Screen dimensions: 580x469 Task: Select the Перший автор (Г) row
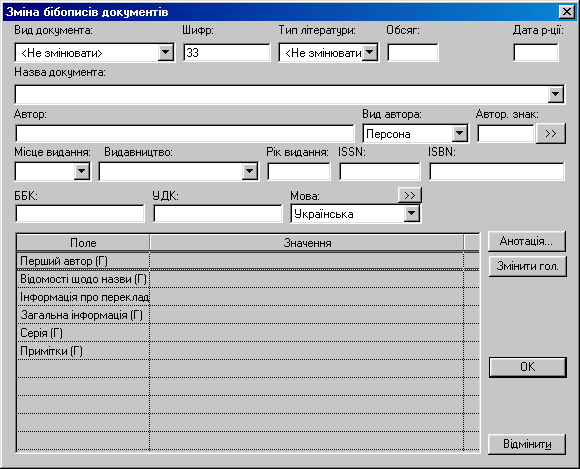248,261
